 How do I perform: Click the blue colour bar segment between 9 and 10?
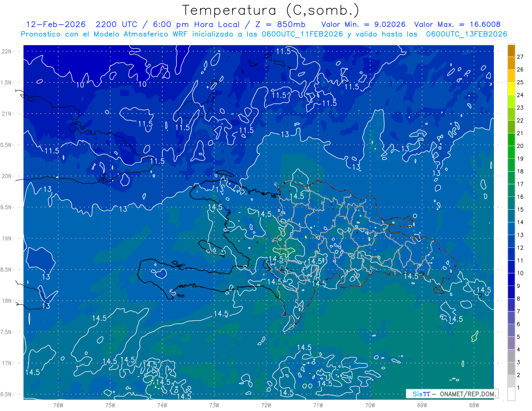click(x=511, y=279)
